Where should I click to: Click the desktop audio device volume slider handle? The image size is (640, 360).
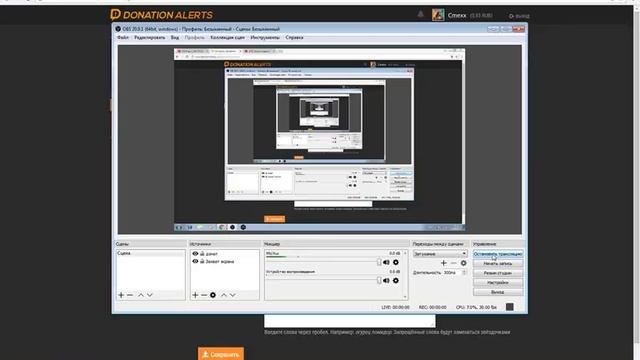[x=379, y=280]
